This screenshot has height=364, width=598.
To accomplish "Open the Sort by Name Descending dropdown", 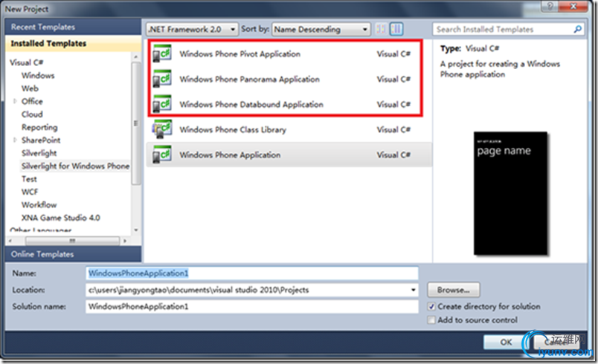I will coord(321,29).
